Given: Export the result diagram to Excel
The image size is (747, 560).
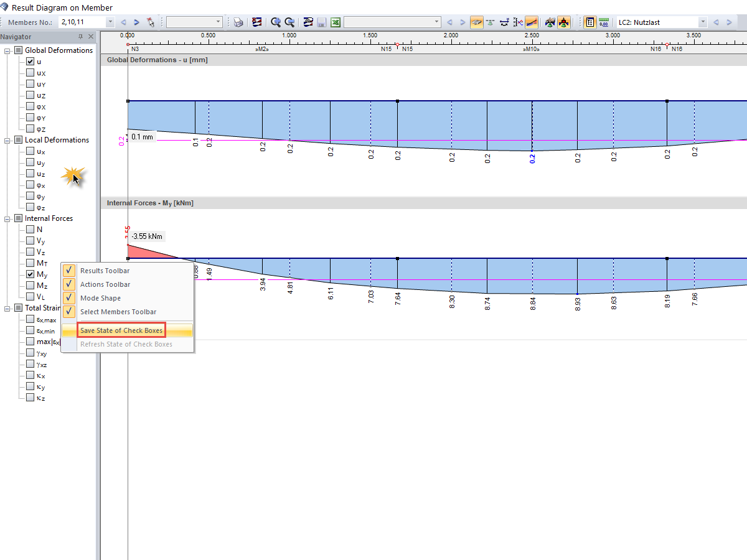Looking at the screenshot, I should point(335,22).
